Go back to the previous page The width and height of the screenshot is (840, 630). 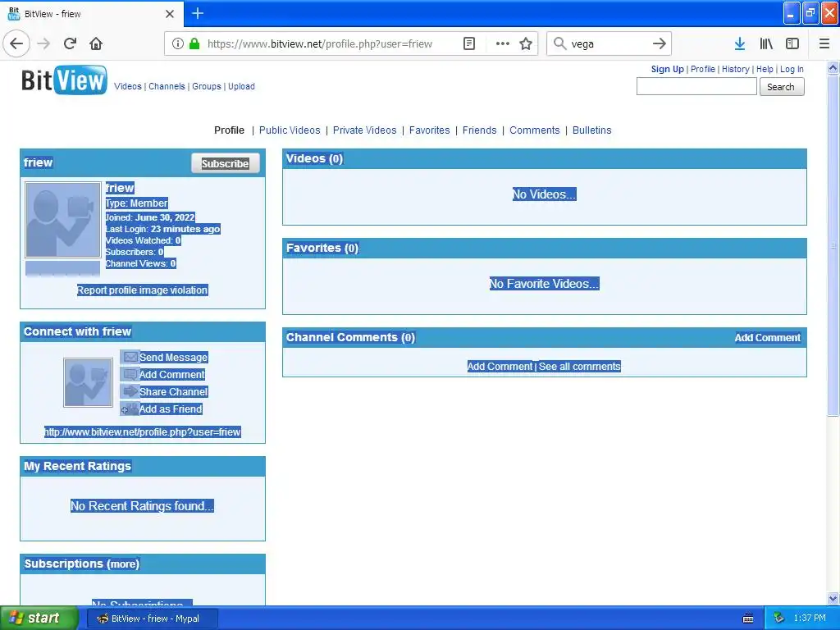tap(16, 43)
